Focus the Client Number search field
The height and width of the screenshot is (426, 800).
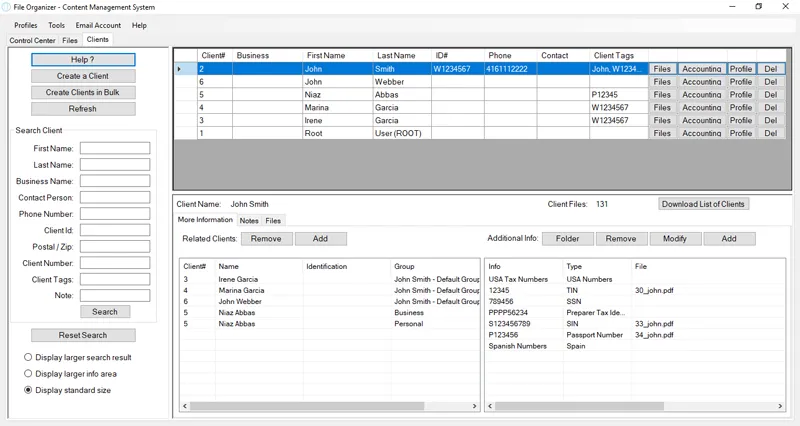click(x=115, y=263)
